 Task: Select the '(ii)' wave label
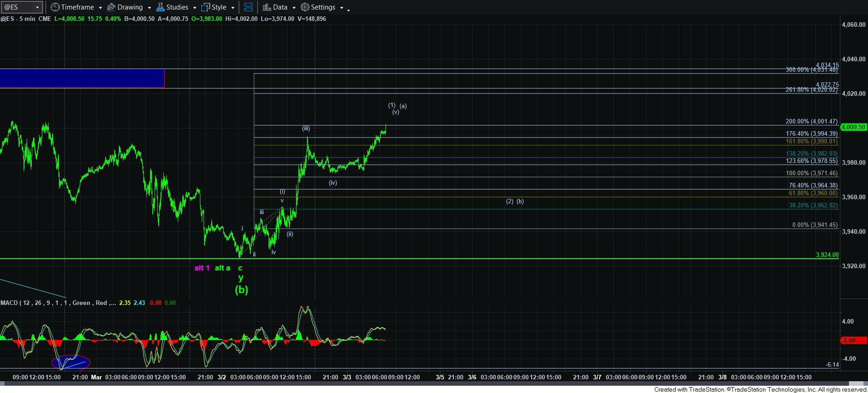(x=290, y=234)
